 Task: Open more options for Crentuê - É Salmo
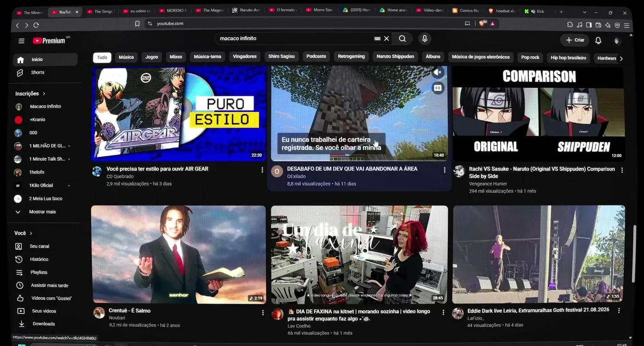click(263, 313)
